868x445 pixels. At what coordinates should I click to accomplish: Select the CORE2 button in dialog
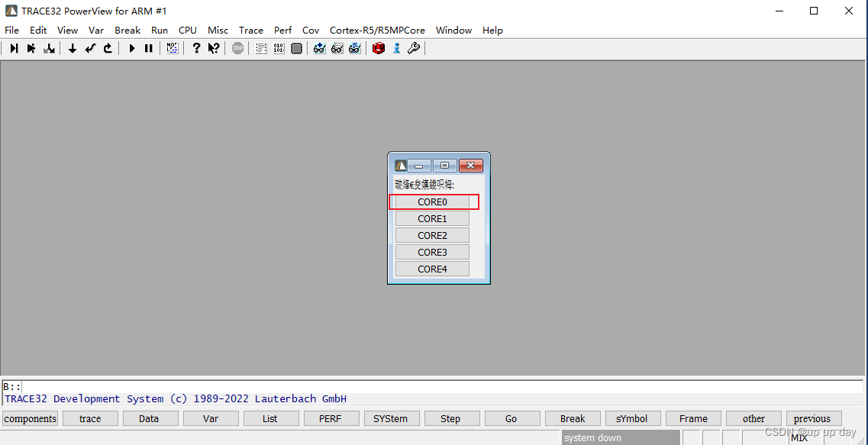click(432, 235)
